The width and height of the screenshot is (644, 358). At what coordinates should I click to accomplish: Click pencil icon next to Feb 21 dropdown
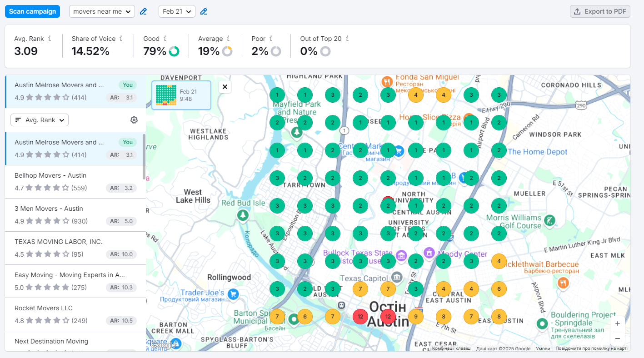coord(204,11)
